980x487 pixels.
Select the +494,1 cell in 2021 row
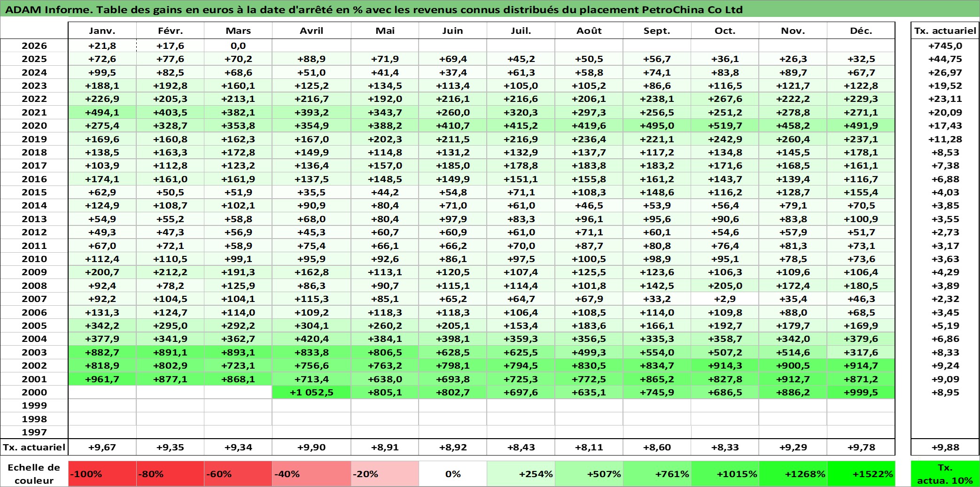[x=102, y=112]
